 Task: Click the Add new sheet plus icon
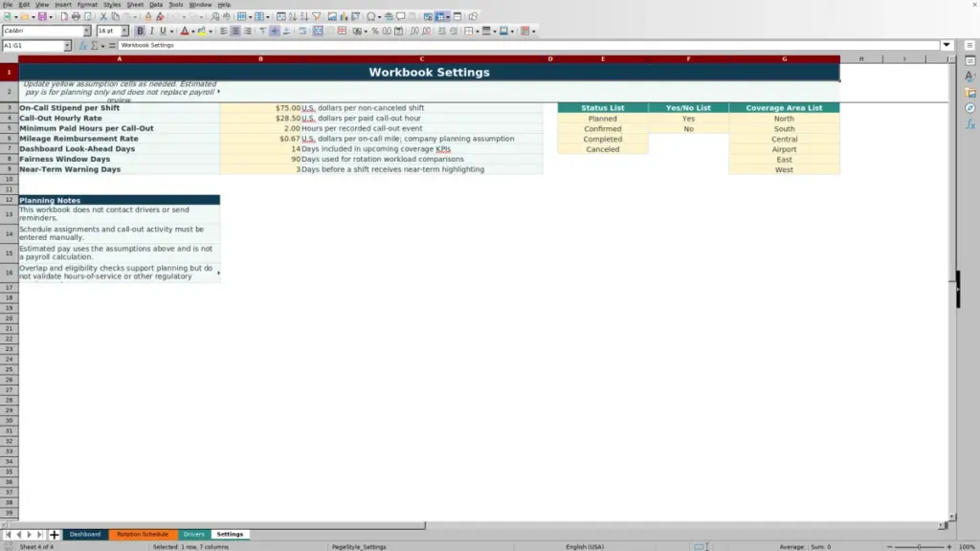pos(54,534)
